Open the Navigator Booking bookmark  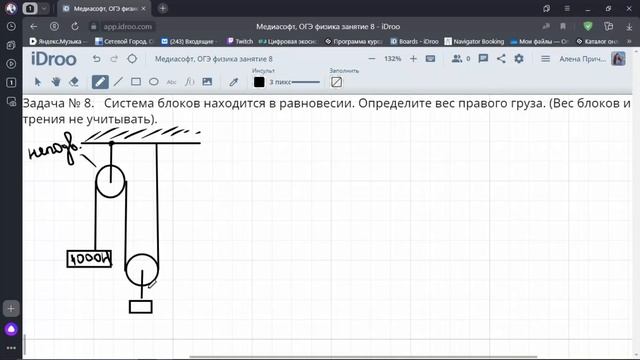point(474,41)
